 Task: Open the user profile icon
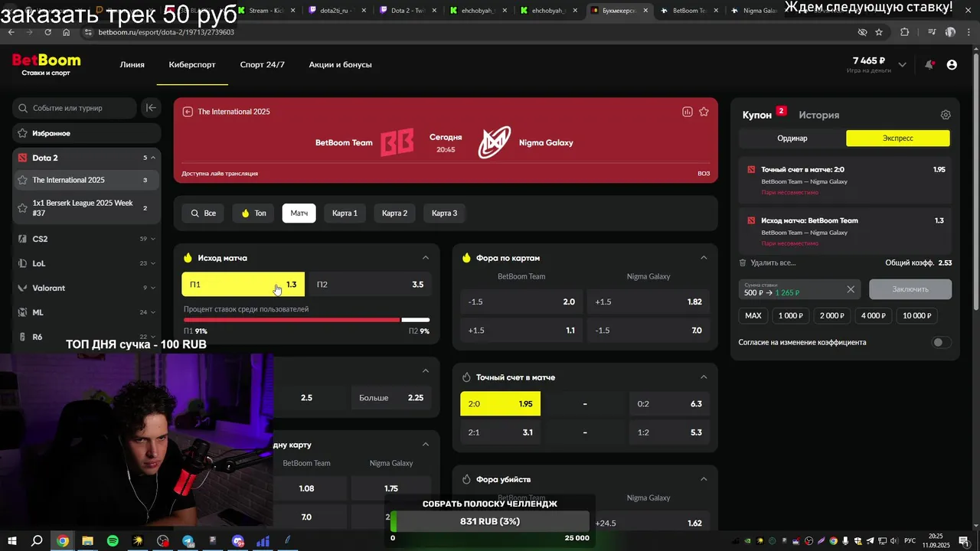point(952,65)
